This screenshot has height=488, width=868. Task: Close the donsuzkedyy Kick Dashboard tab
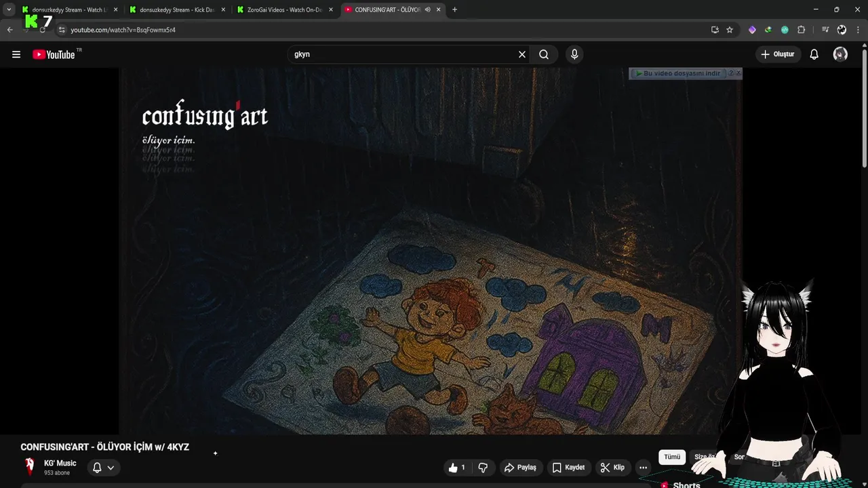(x=223, y=9)
